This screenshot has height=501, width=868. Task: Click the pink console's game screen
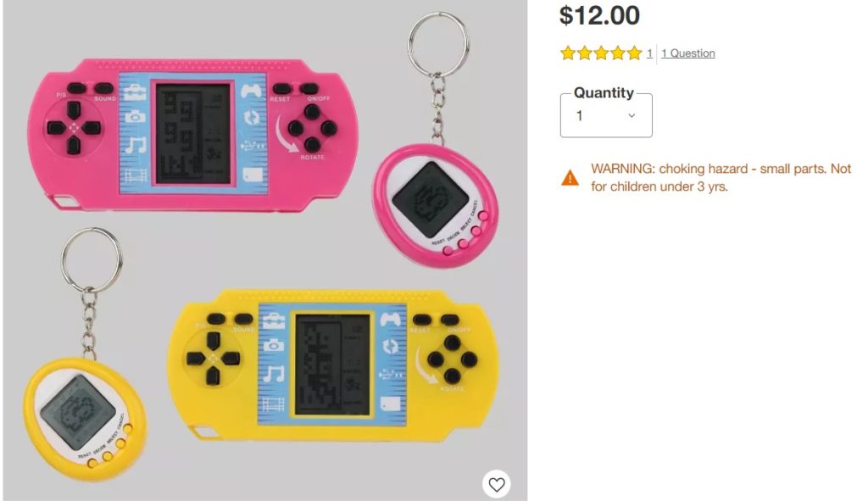click(x=193, y=134)
